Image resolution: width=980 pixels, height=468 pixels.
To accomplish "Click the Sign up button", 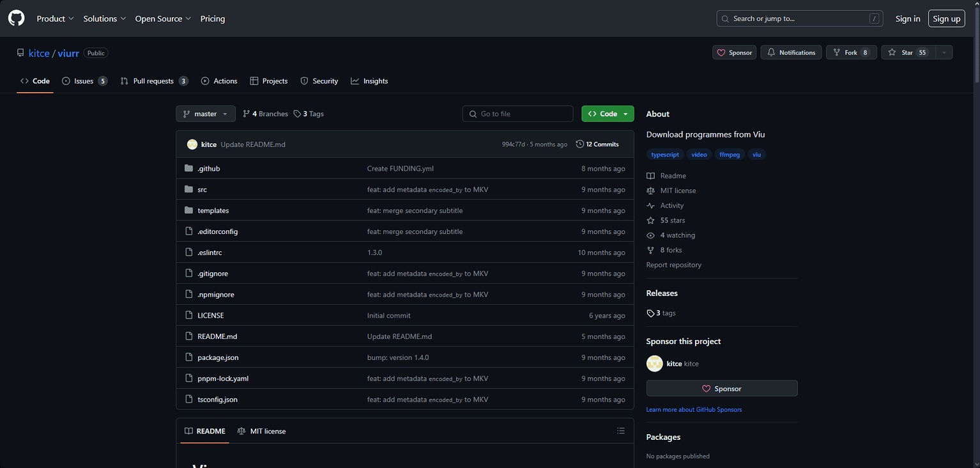I will pos(946,19).
